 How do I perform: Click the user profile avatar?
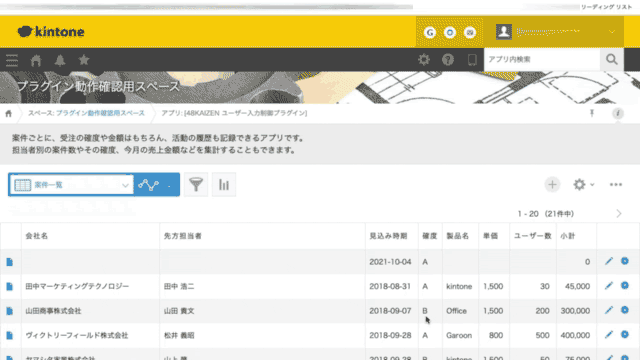coord(504,31)
